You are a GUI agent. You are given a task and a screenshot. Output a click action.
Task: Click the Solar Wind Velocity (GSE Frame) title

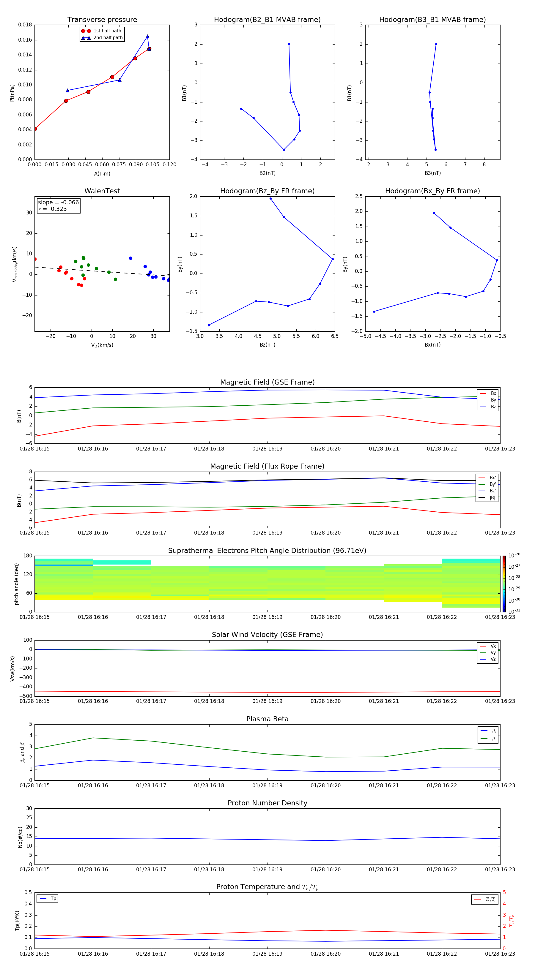point(267,635)
